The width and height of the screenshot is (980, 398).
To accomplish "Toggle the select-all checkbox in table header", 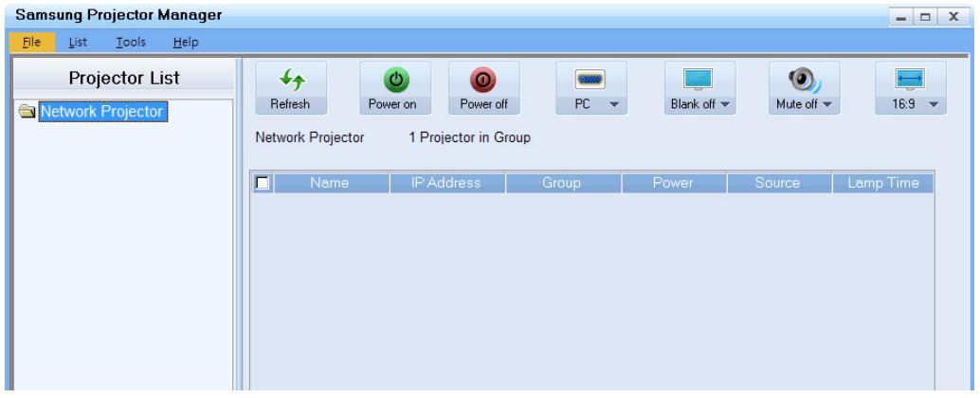I will click(x=263, y=183).
